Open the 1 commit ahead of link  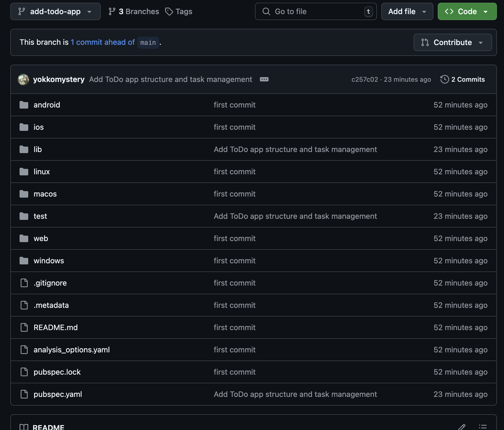103,42
